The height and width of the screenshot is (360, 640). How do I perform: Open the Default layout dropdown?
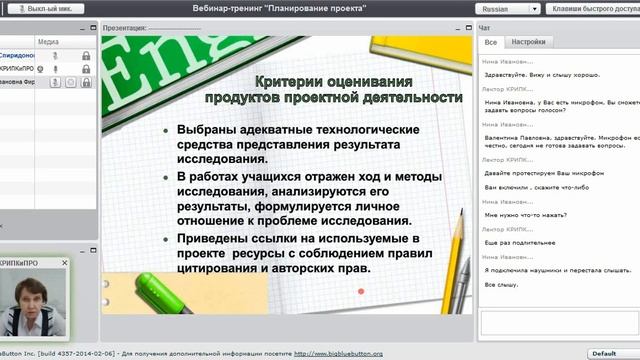613,353
